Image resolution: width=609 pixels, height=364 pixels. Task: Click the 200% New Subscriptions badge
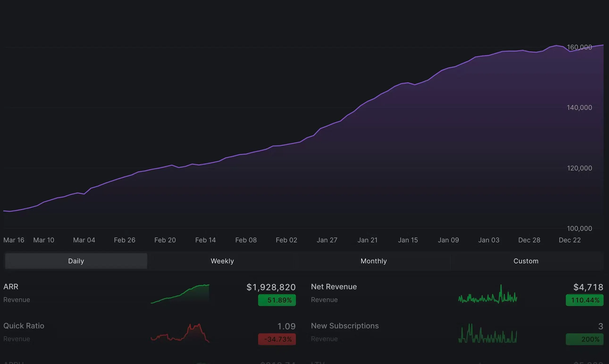[x=585, y=339]
